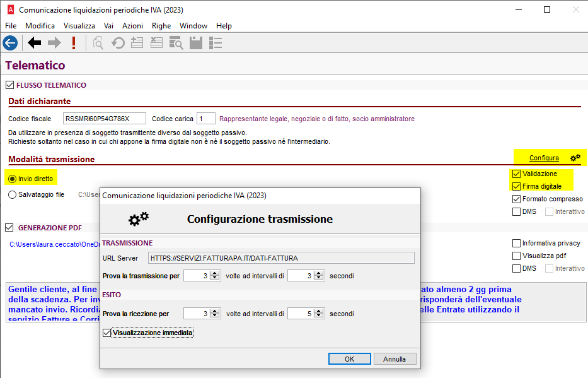Enable the Visualizza pdf checkbox
The height and width of the screenshot is (378, 588).
pos(516,256)
